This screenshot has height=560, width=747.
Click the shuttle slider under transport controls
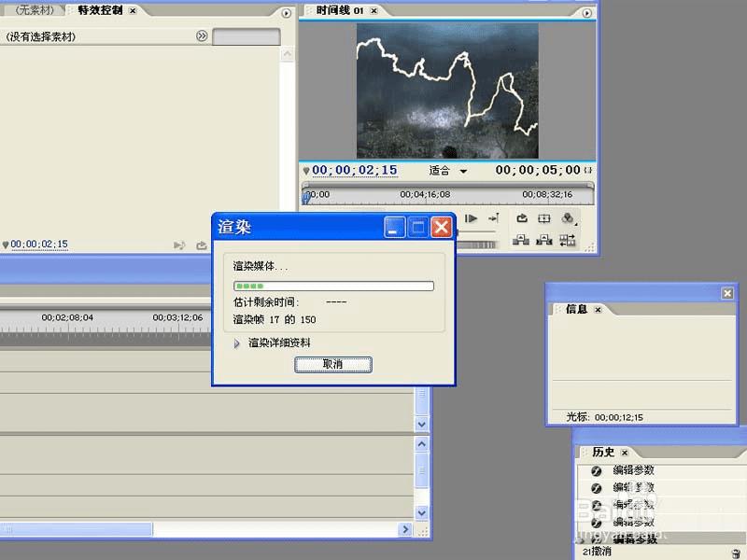[476, 232]
